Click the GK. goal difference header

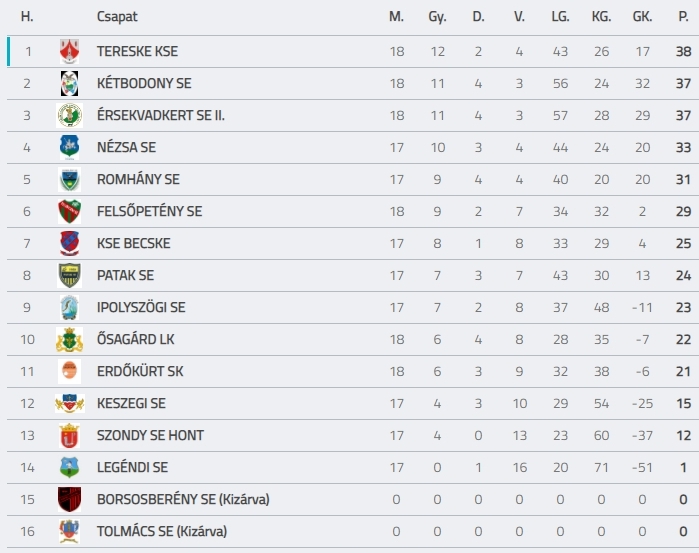click(x=642, y=17)
